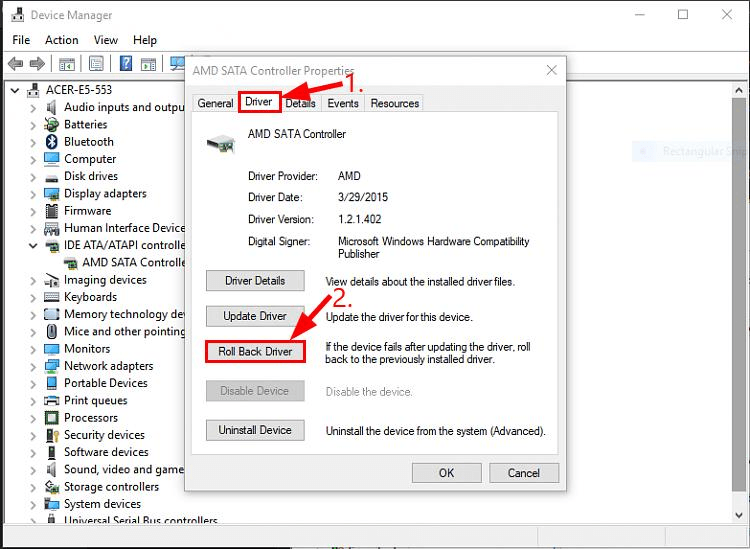
Task: Click the Bluetooth device category icon
Action: pos(52,142)
